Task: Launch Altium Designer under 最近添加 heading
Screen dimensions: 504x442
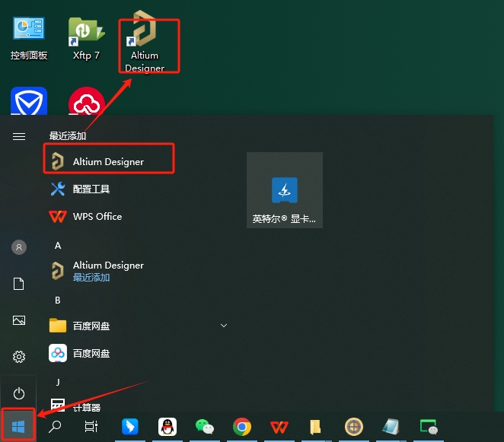Action: 109,161
